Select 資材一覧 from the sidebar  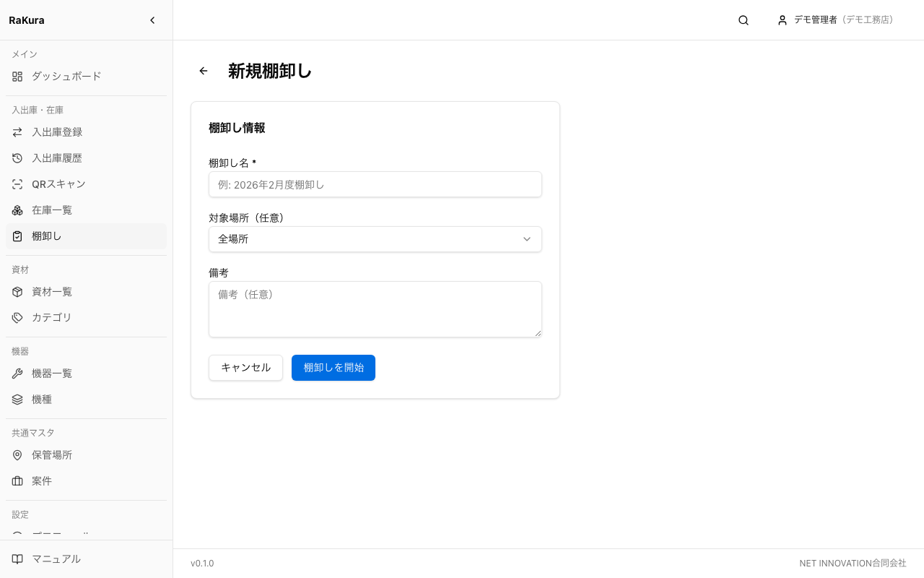(x=87, y=292)
